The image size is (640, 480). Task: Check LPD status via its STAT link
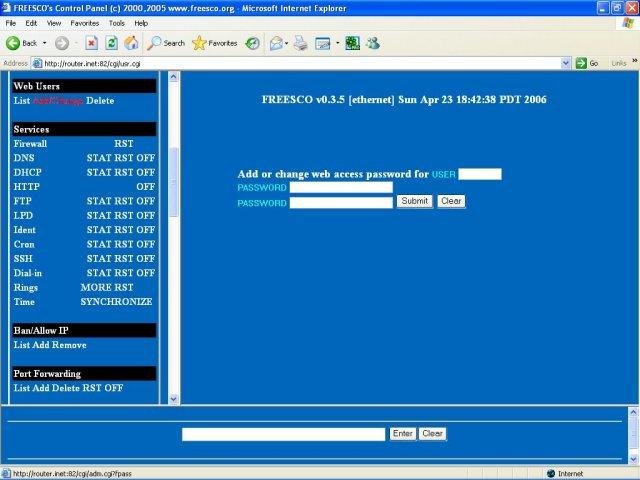pyautogui.click(x=99, y=216)
